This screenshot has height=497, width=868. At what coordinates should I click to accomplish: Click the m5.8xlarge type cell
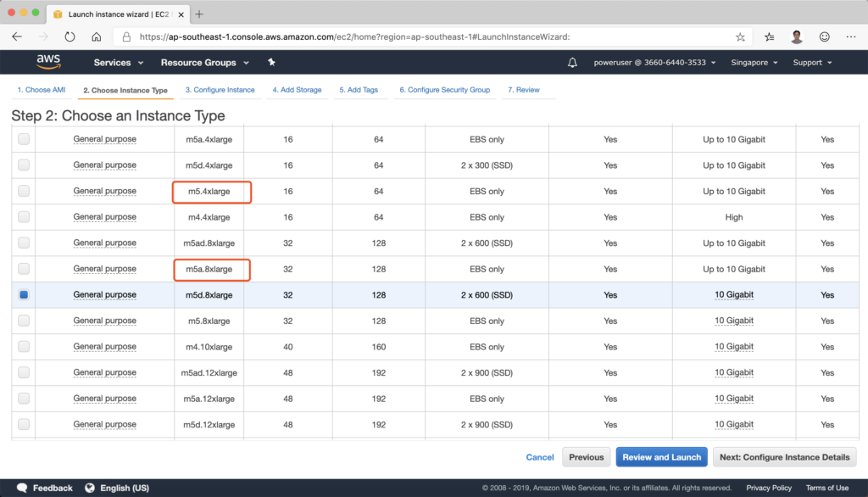209,321
